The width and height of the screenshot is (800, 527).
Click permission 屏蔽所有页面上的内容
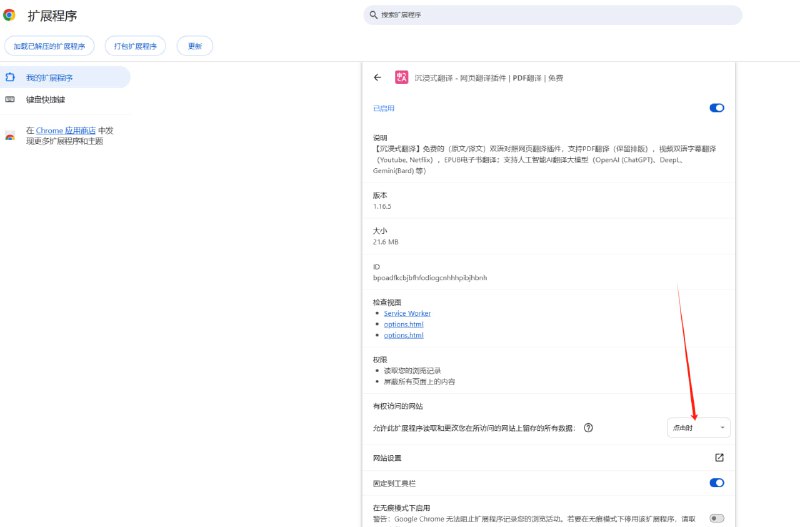(x=419, y=382)
